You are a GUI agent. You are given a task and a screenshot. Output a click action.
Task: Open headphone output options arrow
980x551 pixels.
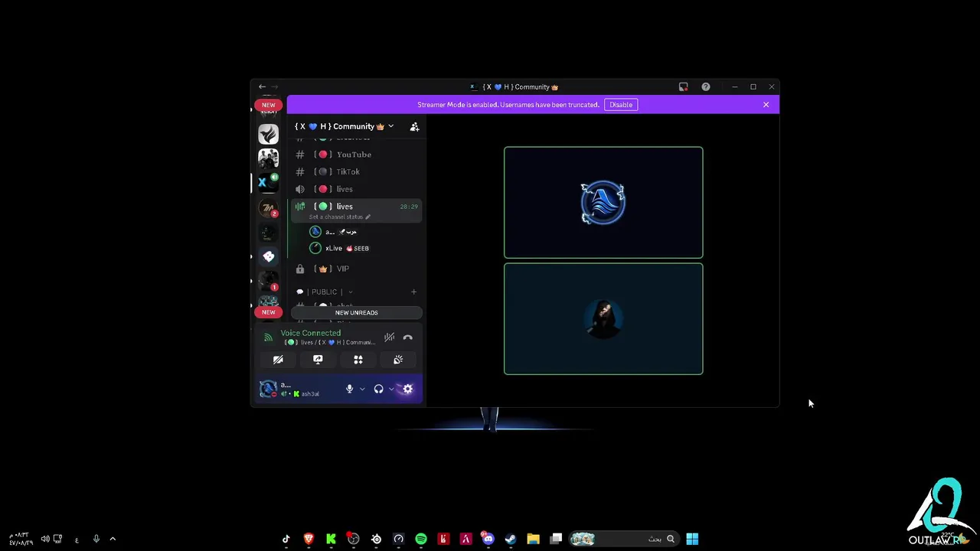coord(391,390)
